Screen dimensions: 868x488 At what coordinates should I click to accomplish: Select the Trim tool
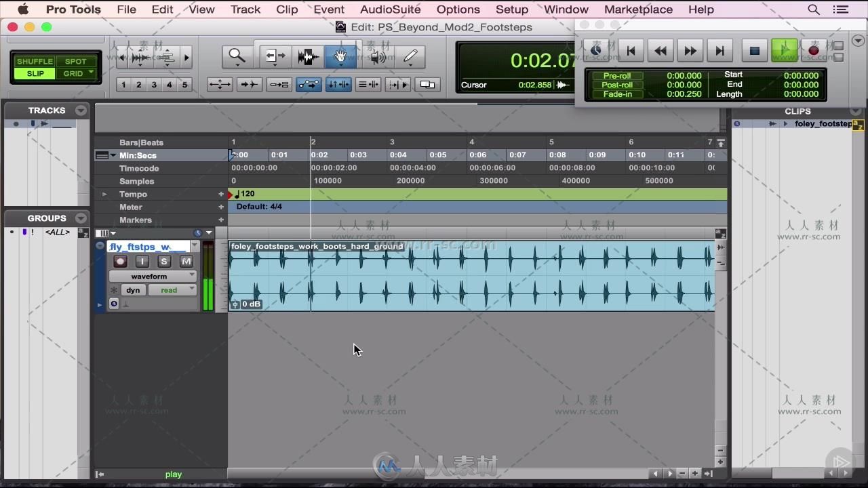275,56
